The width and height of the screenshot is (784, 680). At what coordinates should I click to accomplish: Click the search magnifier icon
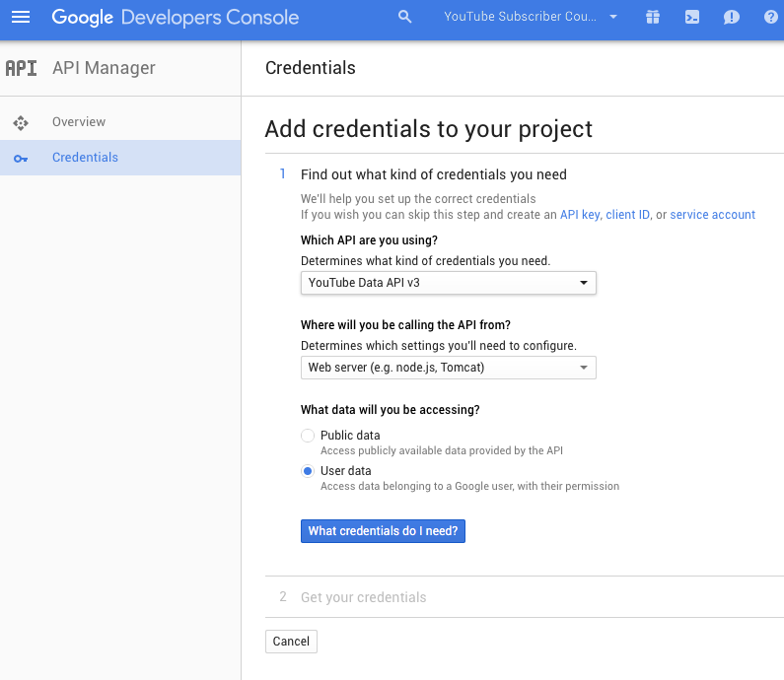[x=405, y=17]
